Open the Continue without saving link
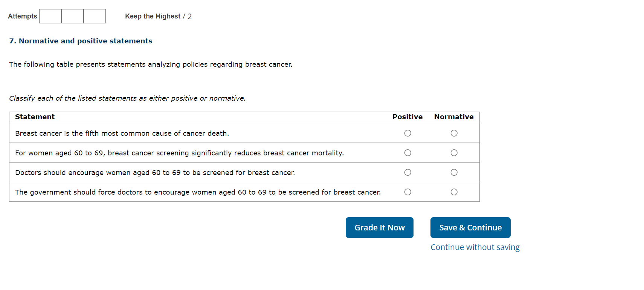The width and height of the screenshot is (644, 290). [x=475, y=247]
